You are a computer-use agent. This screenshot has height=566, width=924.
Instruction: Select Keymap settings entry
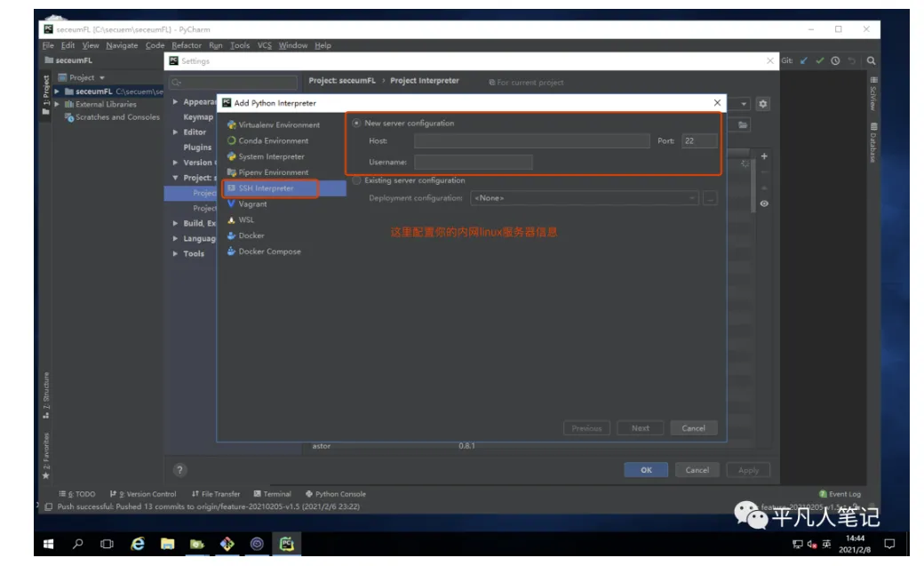(x=198, y=117)
